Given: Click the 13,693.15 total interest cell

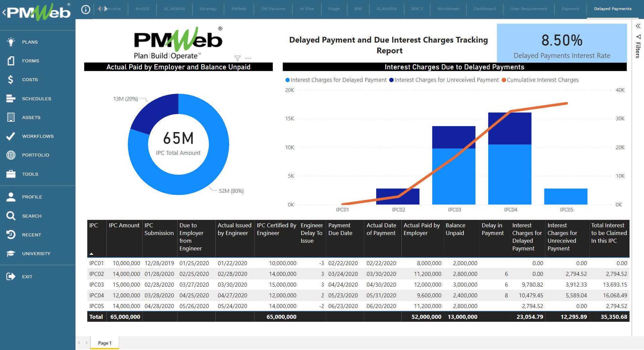Looking at the screenshot, I should pos(615,285).
